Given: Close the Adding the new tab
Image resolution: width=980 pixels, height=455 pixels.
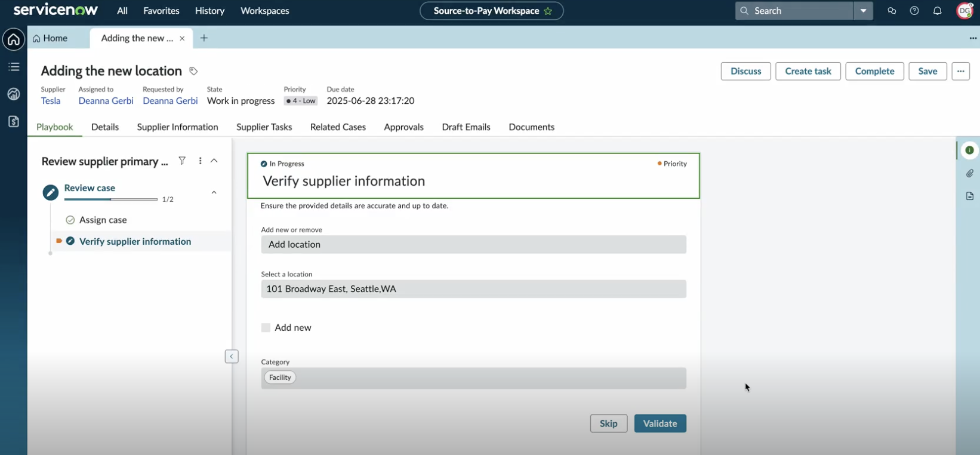Looking at the screenshot, I should (x=182, y=38).
